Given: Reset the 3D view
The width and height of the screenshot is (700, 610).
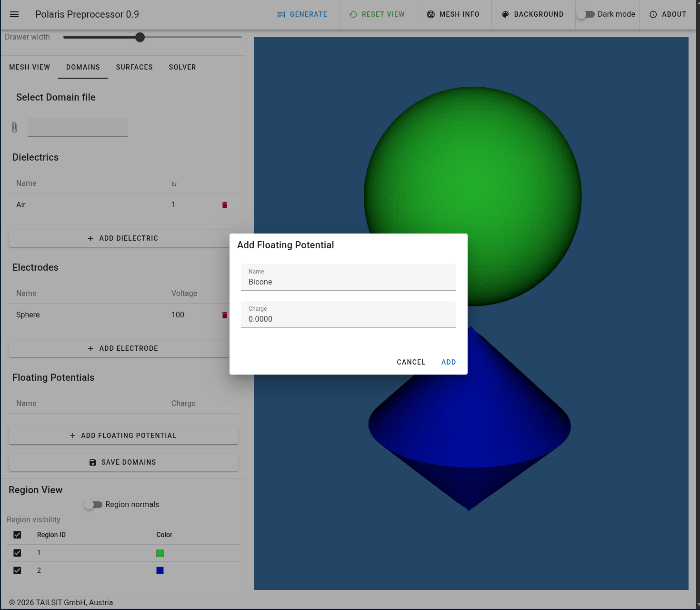Looking at the screenshot, I should click(377, 14).
